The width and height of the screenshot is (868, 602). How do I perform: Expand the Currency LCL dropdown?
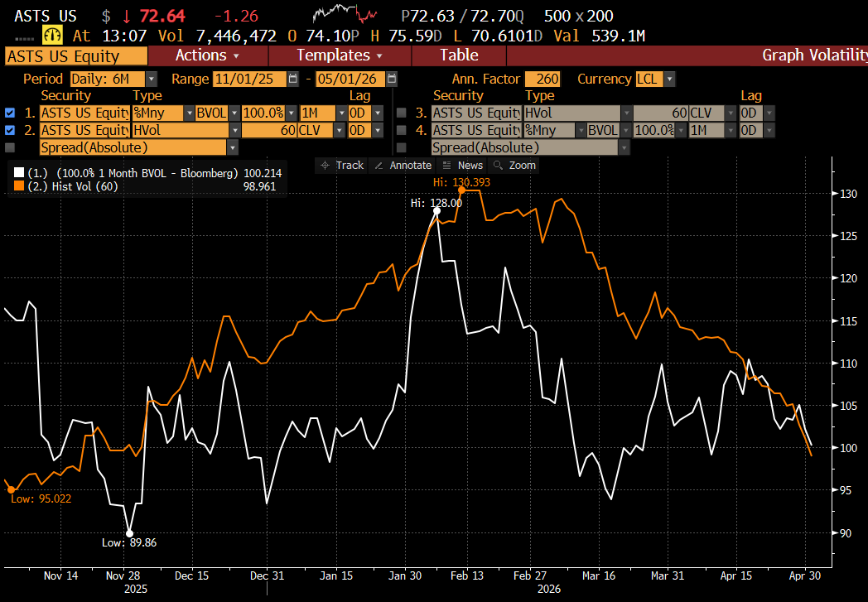point(670,79)
